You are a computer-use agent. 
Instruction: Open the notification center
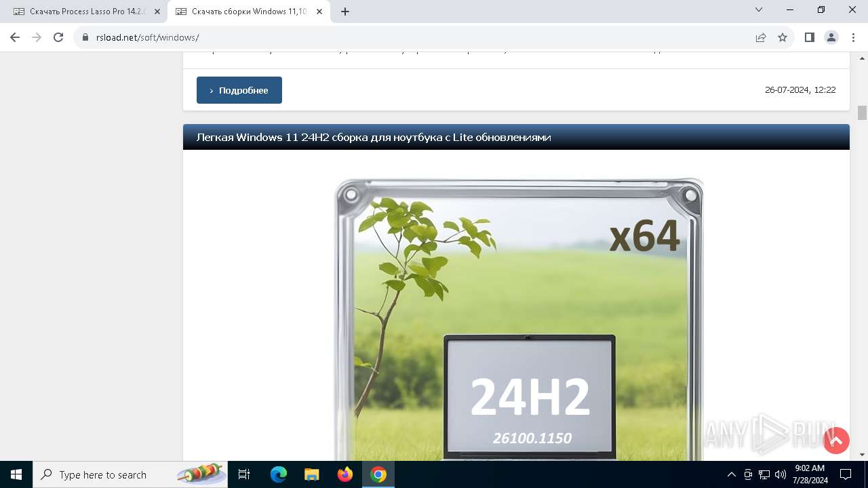tap(846, 474)
